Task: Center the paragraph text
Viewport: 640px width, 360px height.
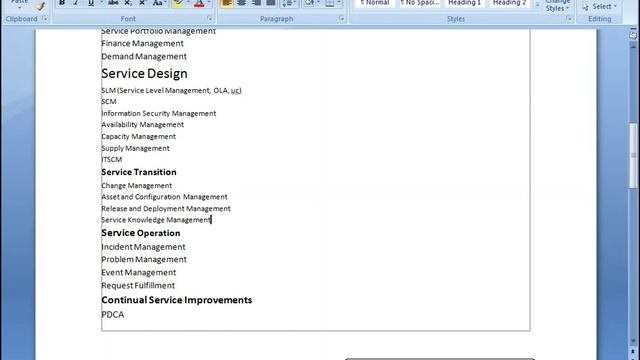Action: 242,3
